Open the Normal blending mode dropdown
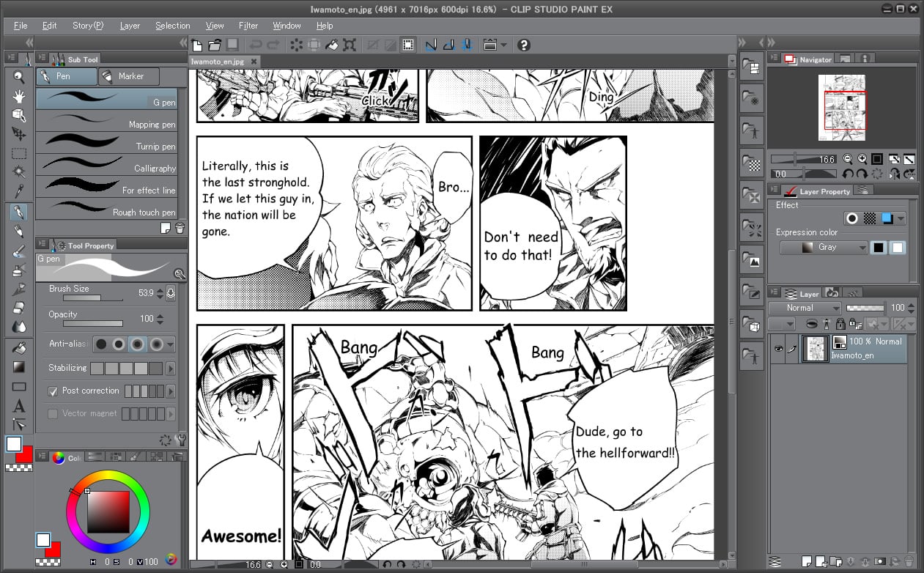 click(x=805, y=308)
